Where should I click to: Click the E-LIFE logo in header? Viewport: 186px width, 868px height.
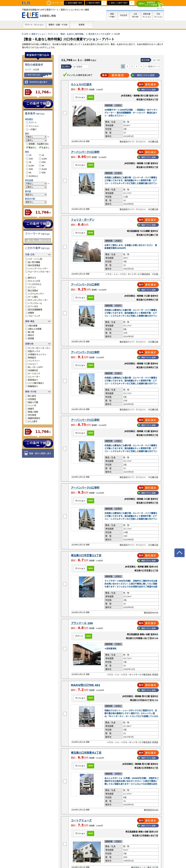30,15
